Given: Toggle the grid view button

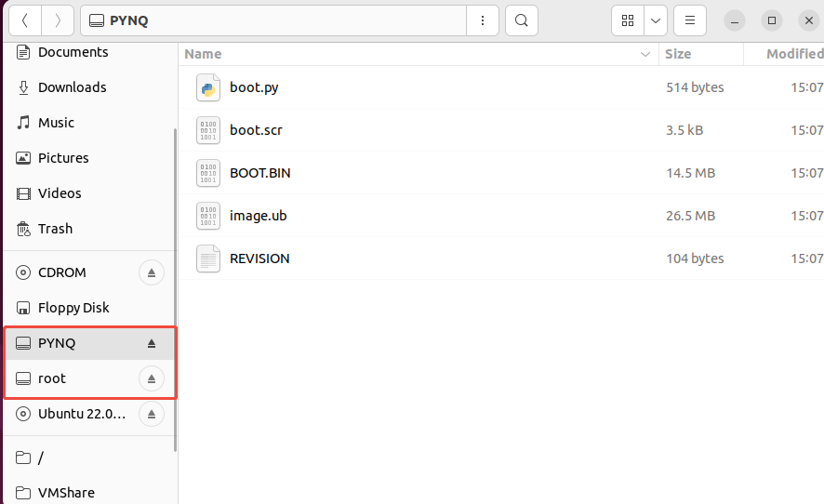Looking at the screenshot, I should pos(628,20).
